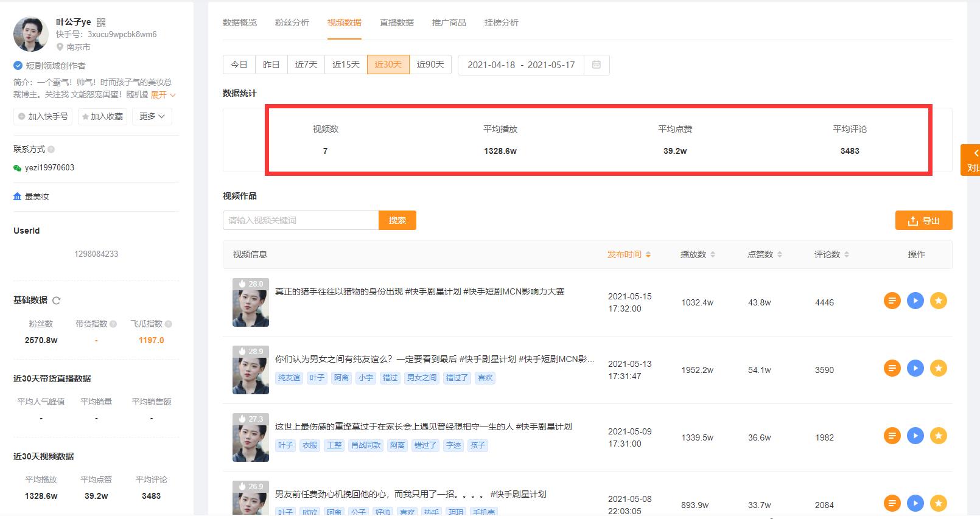This screenshot has height=519, width=980.
Task: Open details icon for 2021-05-13 video
Action: point(892,368)
